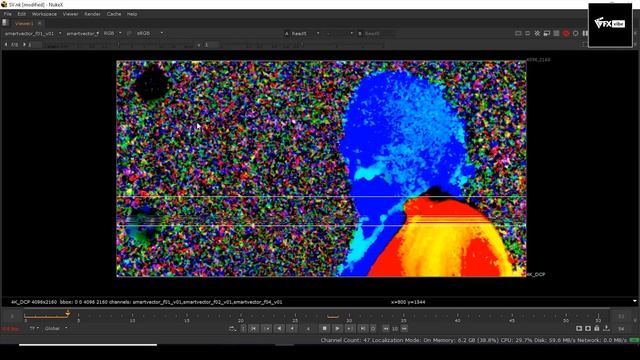Click the playback loop mode icon
This screenshot has width=640, height=360.
click(x=233, y=329)
